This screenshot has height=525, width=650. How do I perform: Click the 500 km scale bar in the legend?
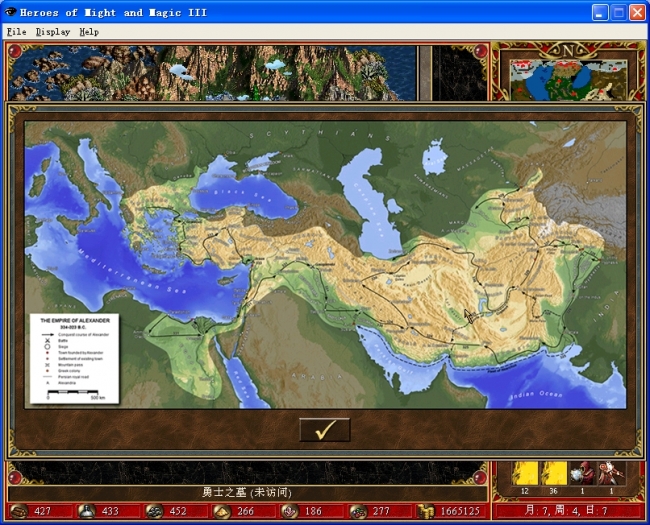[73, 392]
